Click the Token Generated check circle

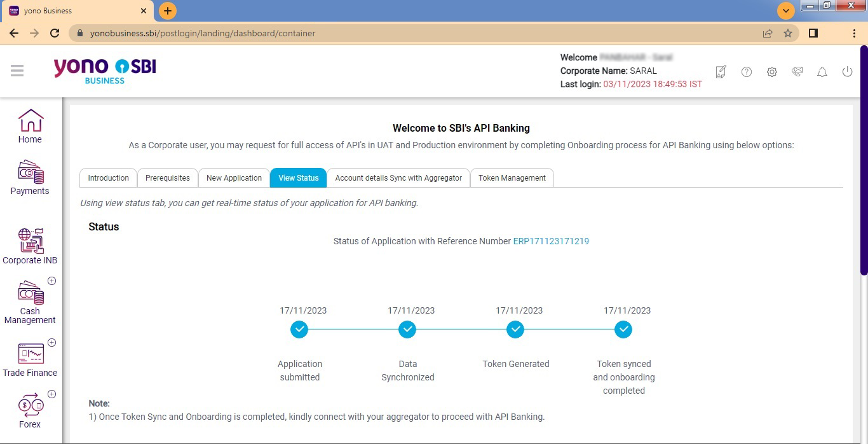(515, 330)
